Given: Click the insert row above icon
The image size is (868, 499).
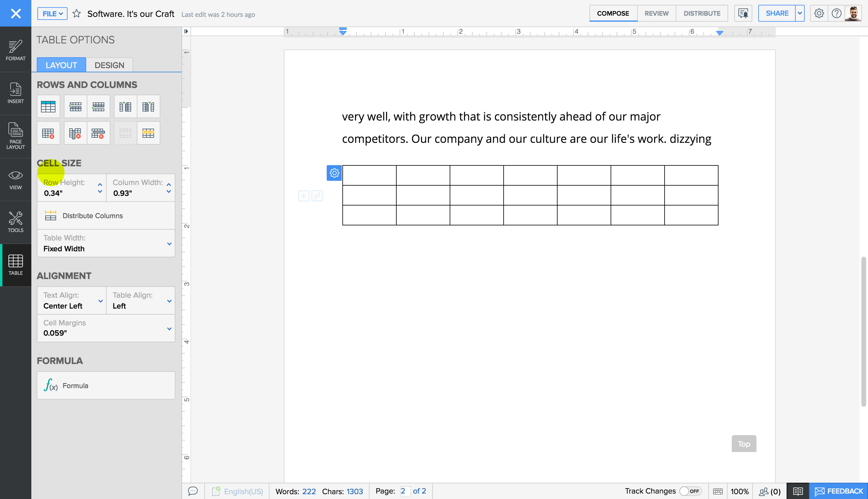Looking at the screenshot, I should [x=75, y=106].
